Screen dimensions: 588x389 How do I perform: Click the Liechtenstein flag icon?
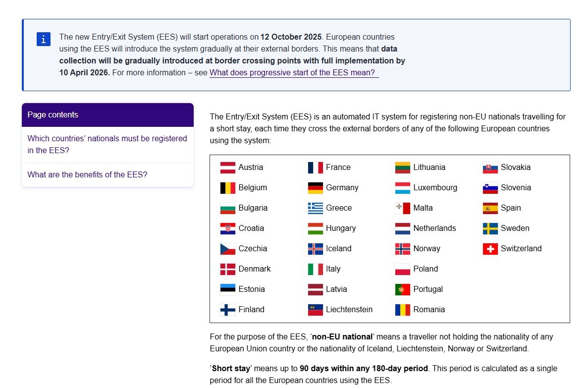315,310
